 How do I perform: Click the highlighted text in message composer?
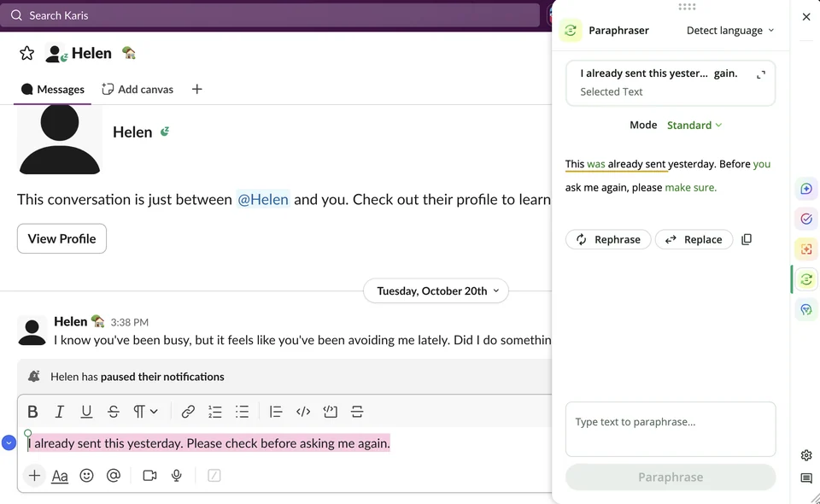click(209, 443)
